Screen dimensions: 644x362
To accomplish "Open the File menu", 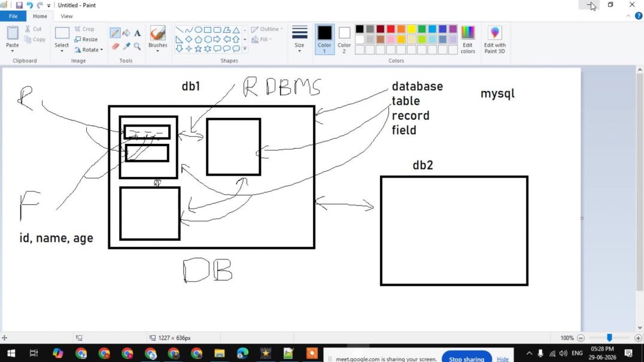I will tap(13, 16).
